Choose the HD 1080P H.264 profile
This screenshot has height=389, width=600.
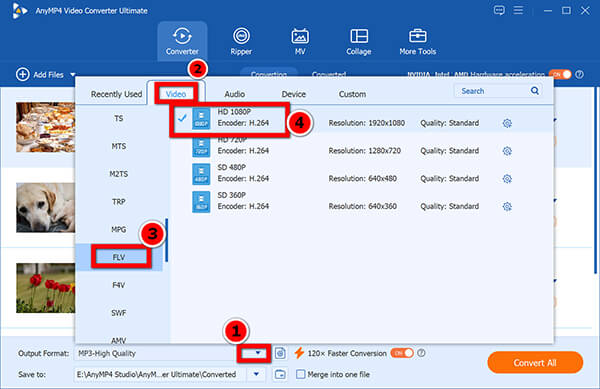tap(362, 119)
